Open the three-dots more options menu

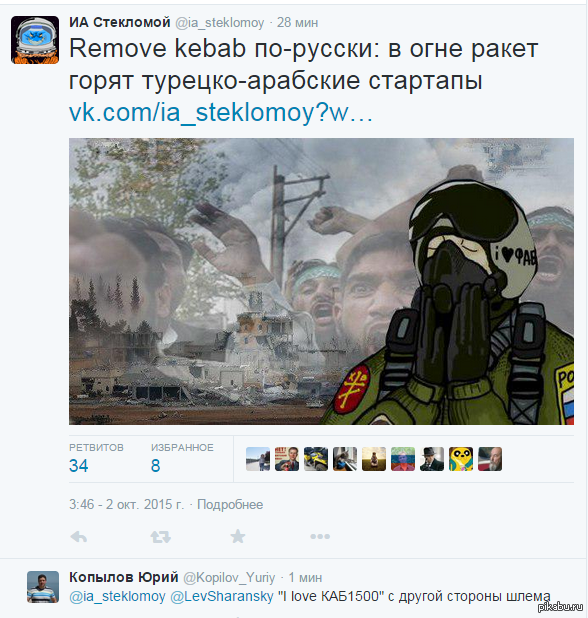(320, 536)
